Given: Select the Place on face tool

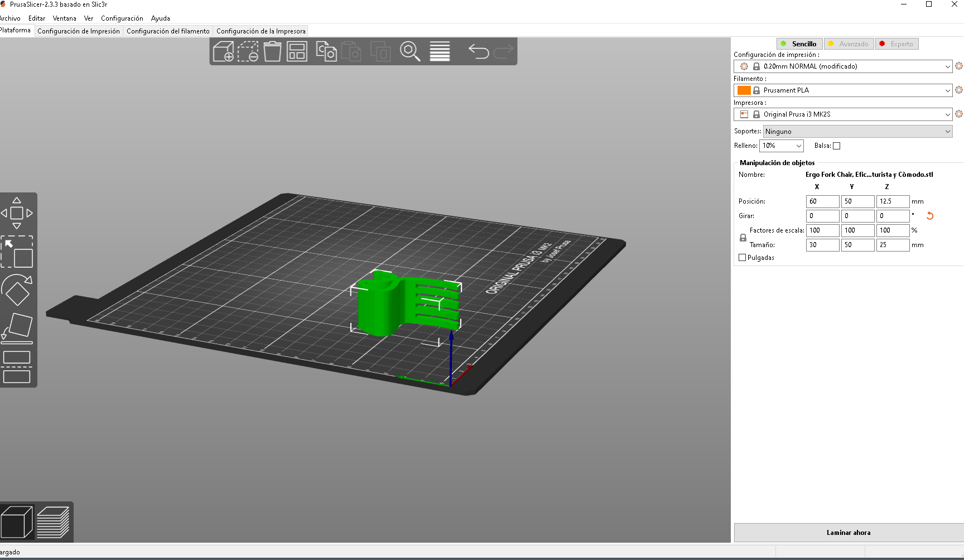Looking at the screenshot, I should [17, 328].
